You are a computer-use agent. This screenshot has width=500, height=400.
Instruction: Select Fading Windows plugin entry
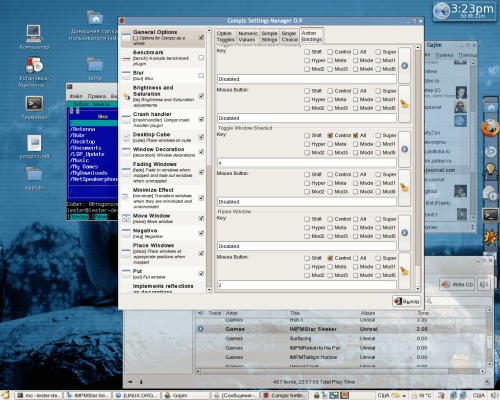[163, 172]
